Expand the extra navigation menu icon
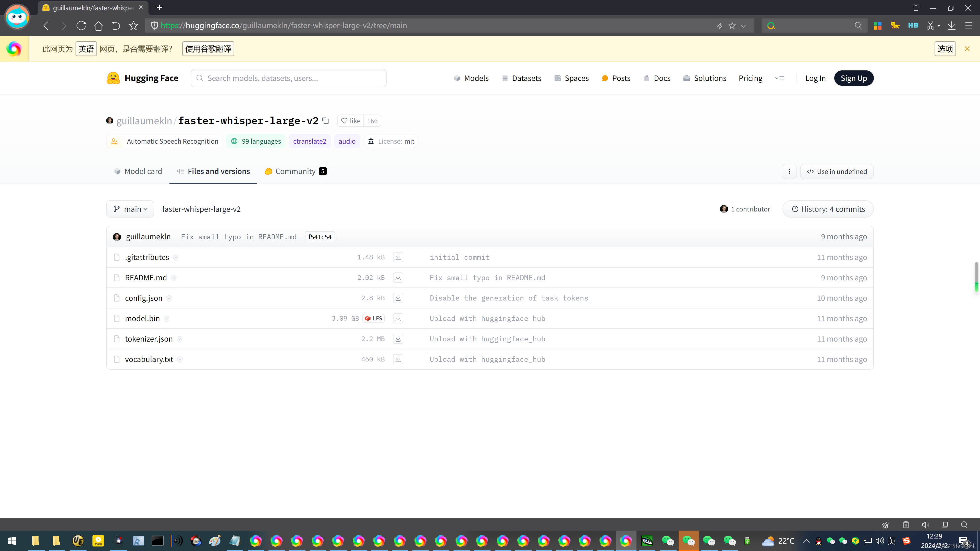The image size is (980, 551). (x=780, y=78)
